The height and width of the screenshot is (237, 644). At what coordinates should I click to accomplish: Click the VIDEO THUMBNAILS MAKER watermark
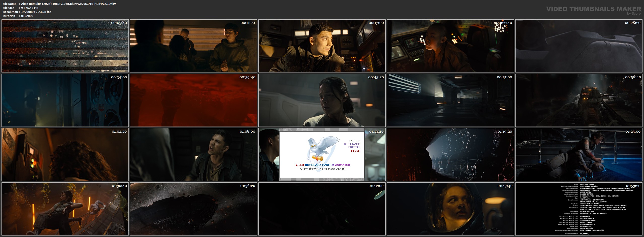594,9
